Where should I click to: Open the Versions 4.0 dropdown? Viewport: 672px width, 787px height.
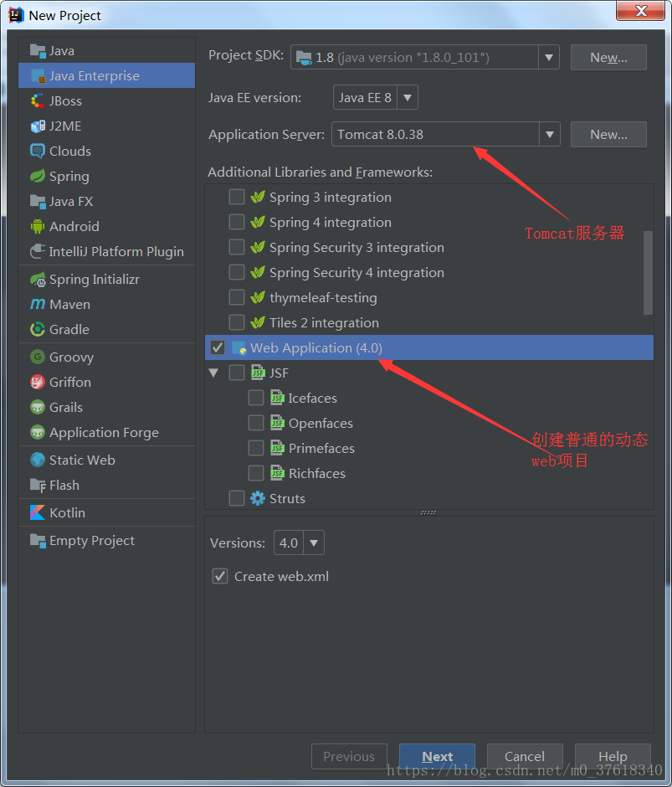(x=314, y=543)
